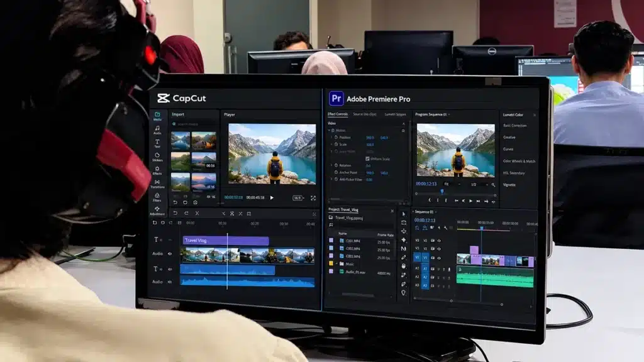Toggle the blue A2 track target button
644x362 pixels.
pyautogui.click(x=426, y=277)
